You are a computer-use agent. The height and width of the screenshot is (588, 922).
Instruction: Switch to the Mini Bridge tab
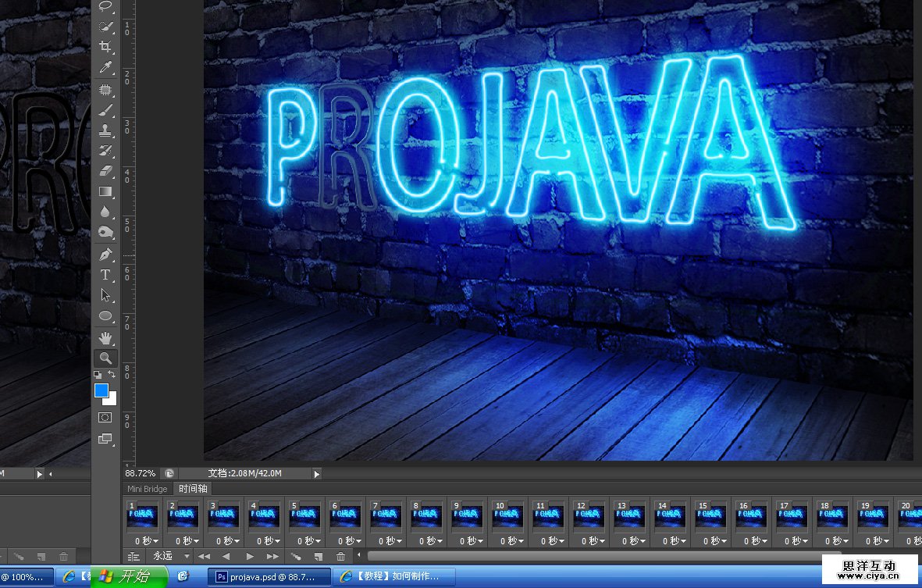tap(148, 489)
